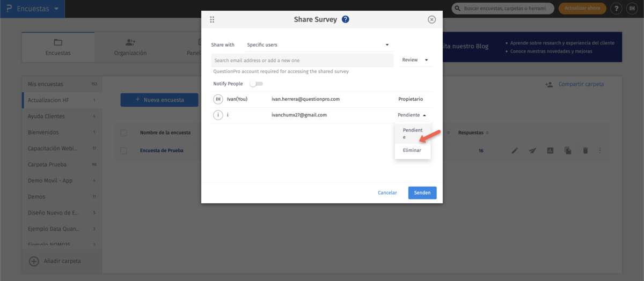Click the responses count 16

click(x=481, y=151)
